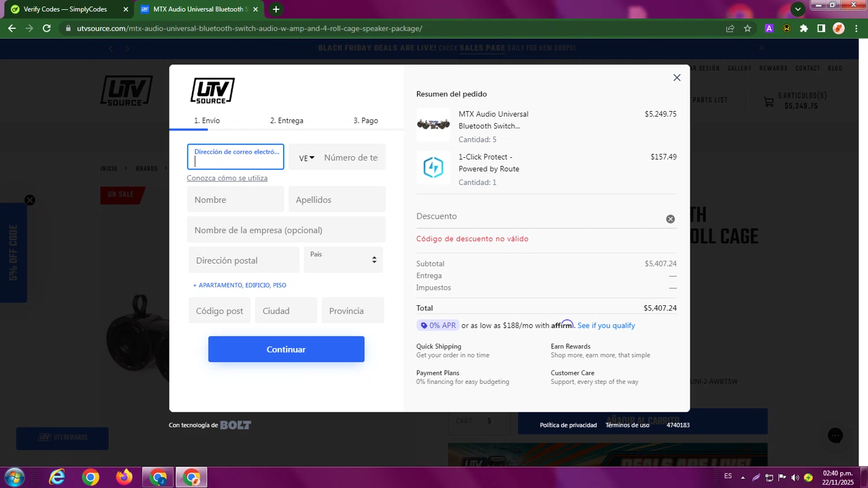The height and width of the screenshot is (488, 868).
Task: Focus the email address field
Action: point(236,157)
